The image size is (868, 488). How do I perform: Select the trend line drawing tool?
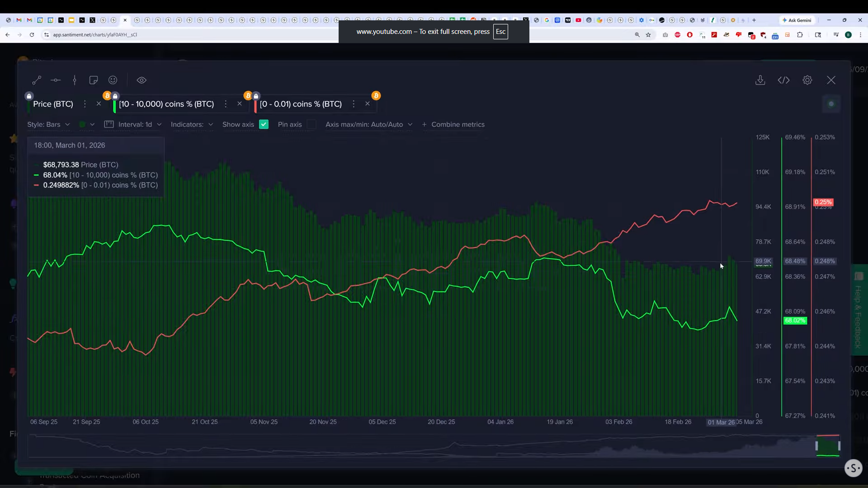coord(37,80)
